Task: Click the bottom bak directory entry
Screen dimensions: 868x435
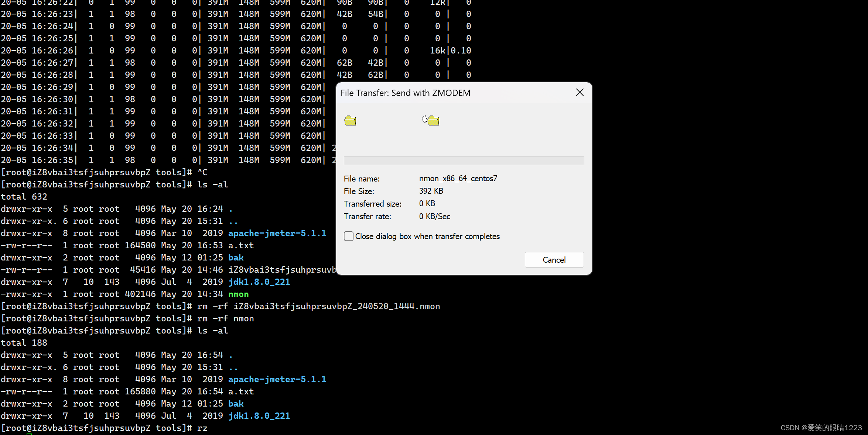Action: tap(236, 404)
